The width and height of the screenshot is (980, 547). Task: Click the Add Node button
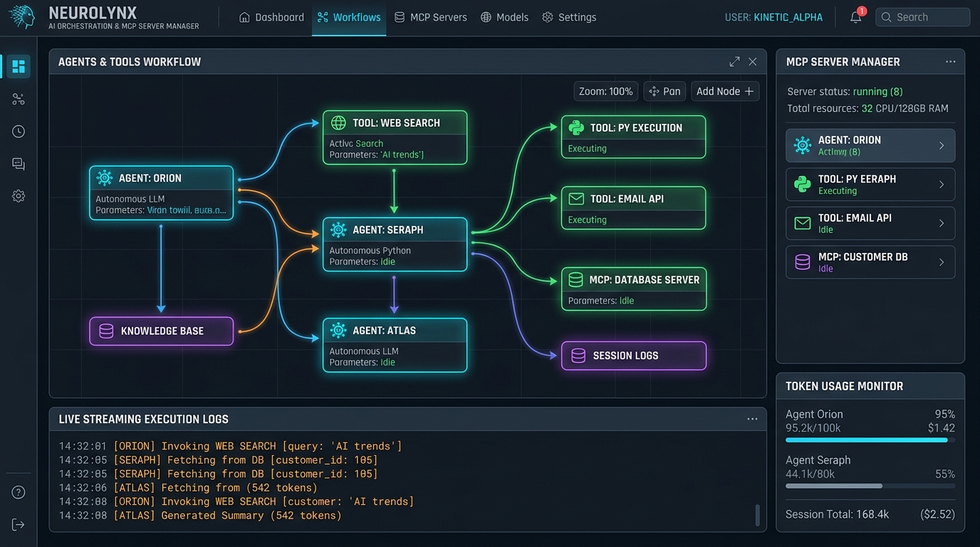pos(725,91)
